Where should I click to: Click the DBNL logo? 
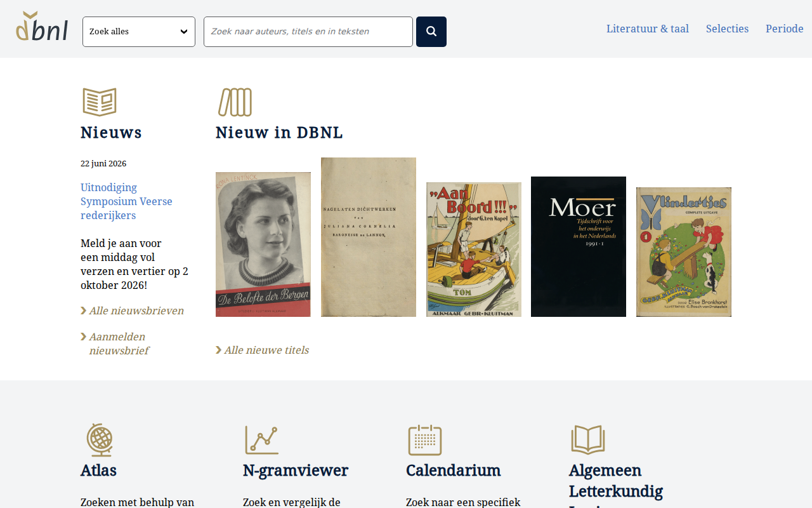(x=42, y=27)
